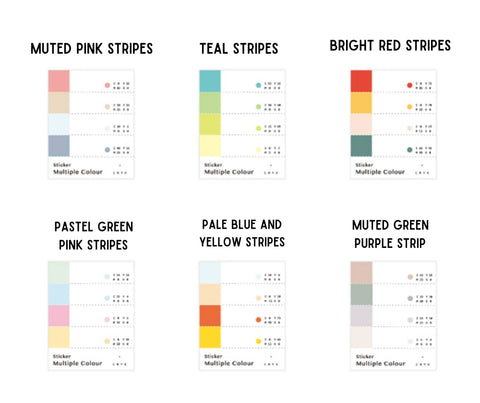Image resolution: width=480 pixels, height=403 pixels.
Task: Open the Muted Pink Stripes palette card
Action: (91, 124)
